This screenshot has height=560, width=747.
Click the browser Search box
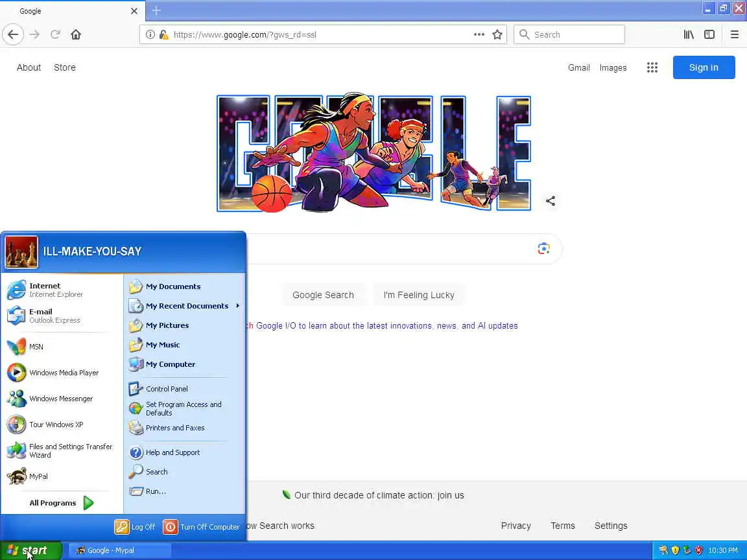coord(569,34)
